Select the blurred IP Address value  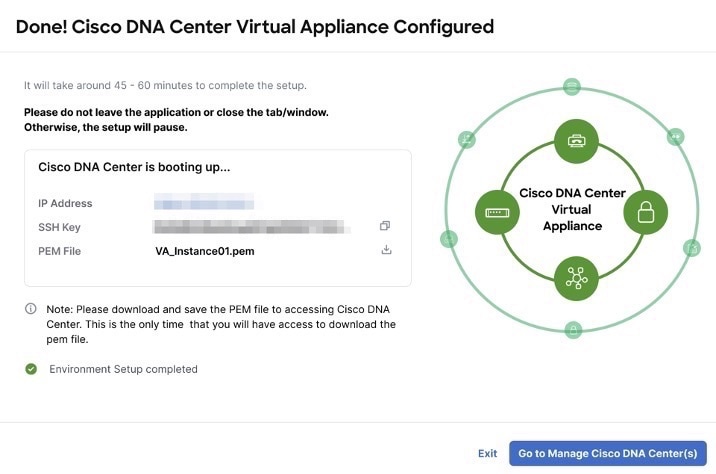click(204, 202)
